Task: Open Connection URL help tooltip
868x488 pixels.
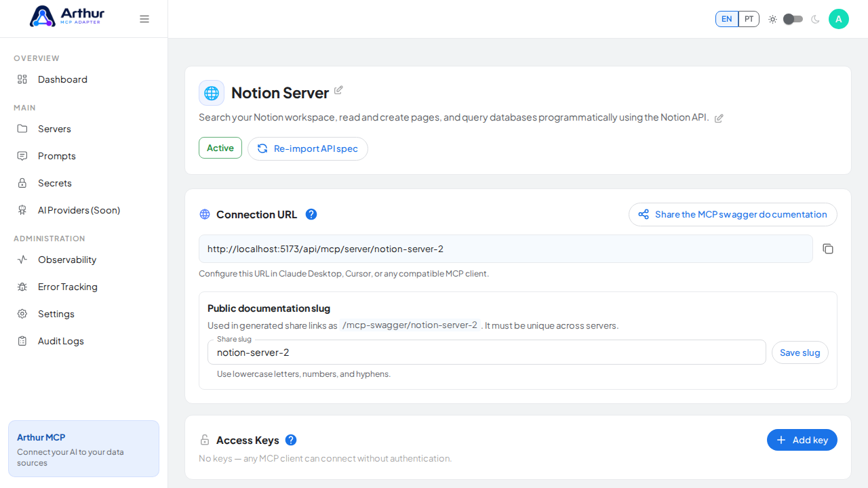Action: 311,214
